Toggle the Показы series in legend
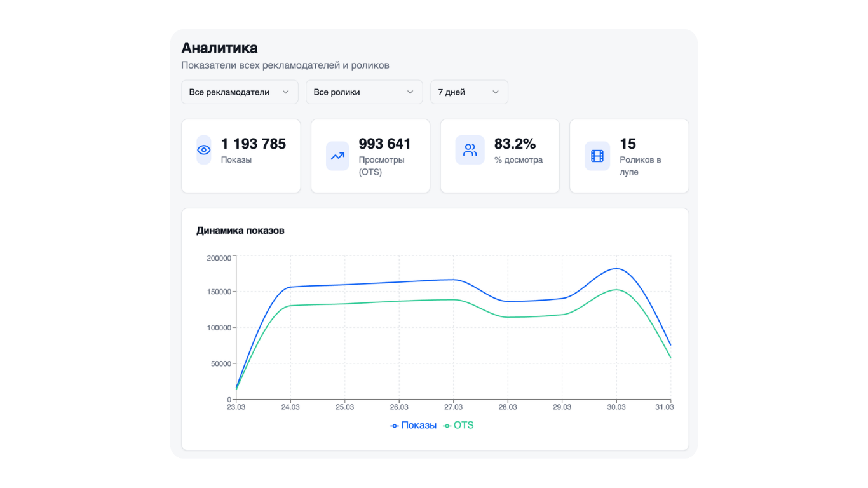Image resolution: width=868 pixels, height=488 pixels. click(414, 426)
